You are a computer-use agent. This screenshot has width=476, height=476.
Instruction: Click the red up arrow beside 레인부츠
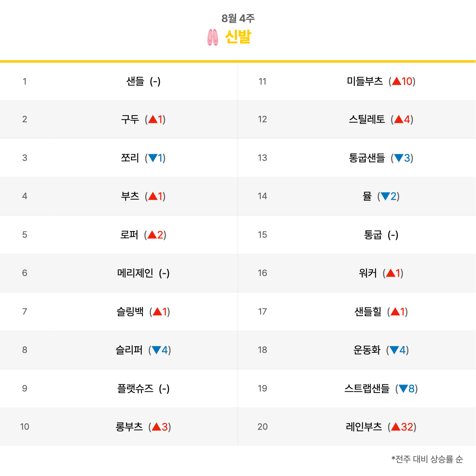click(395, 426)
